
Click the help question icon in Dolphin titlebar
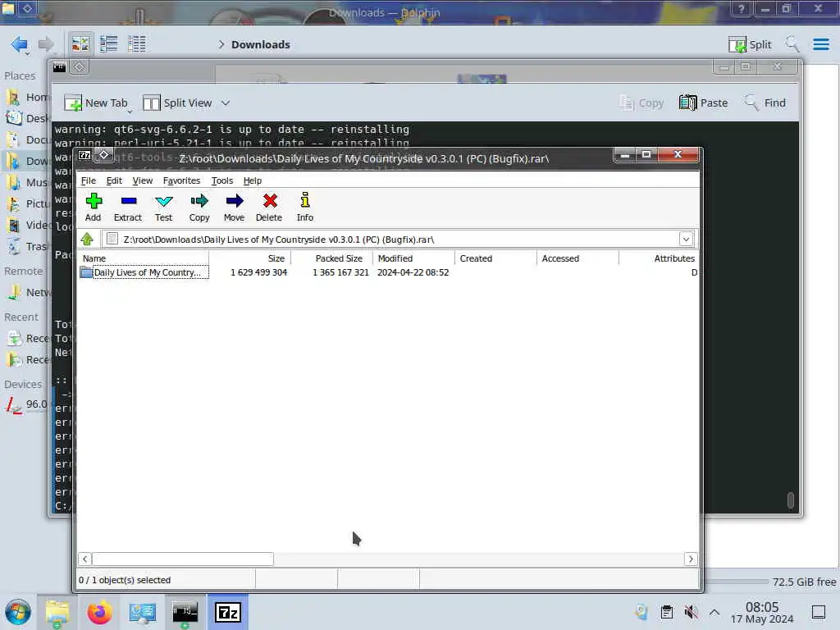pos(741,8)
